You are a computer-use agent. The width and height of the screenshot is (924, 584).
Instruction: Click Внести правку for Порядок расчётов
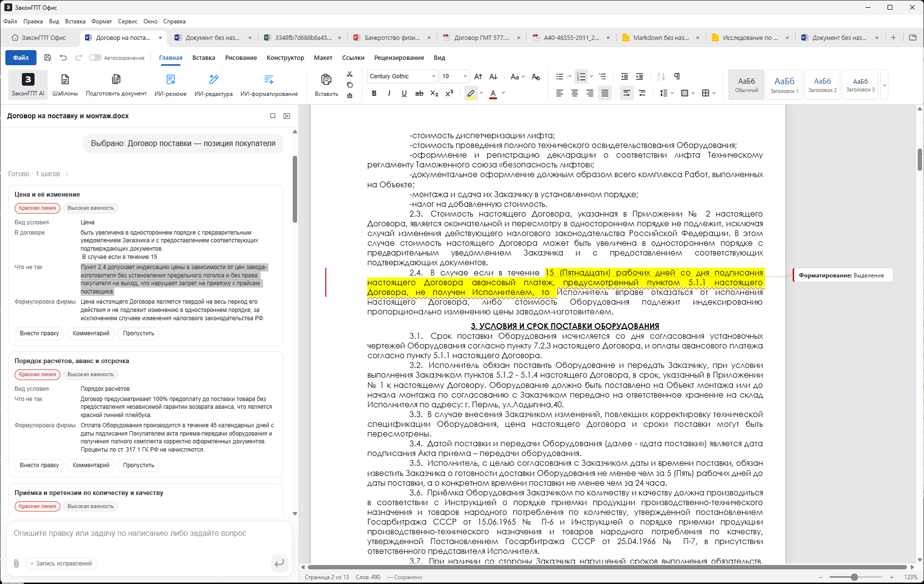(x=39, y=465)
